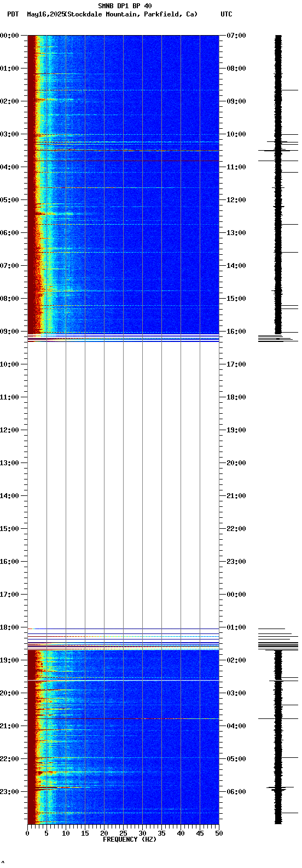Click the UTC axis label '00:00'
The image size is (302, 868).
(236, 595)
